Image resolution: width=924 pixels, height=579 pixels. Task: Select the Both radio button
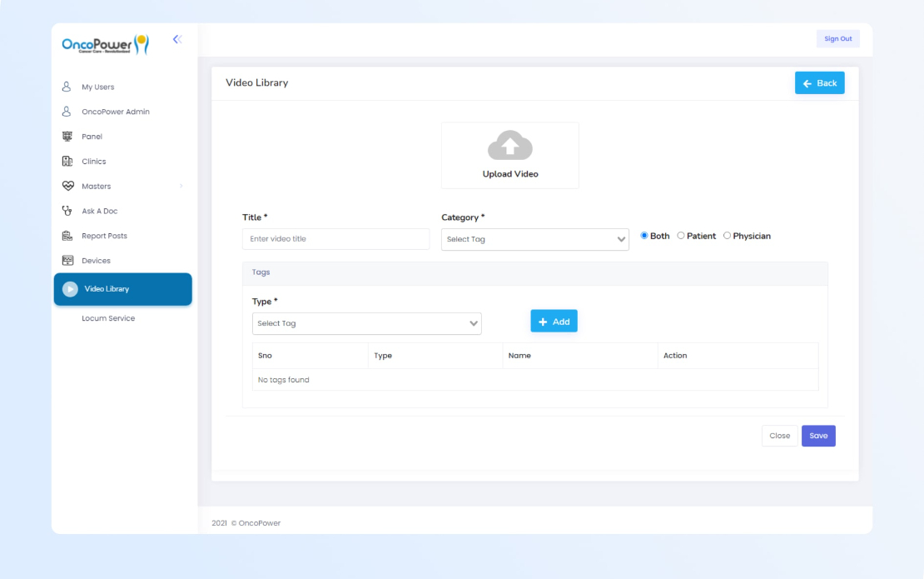click(644, 236)
